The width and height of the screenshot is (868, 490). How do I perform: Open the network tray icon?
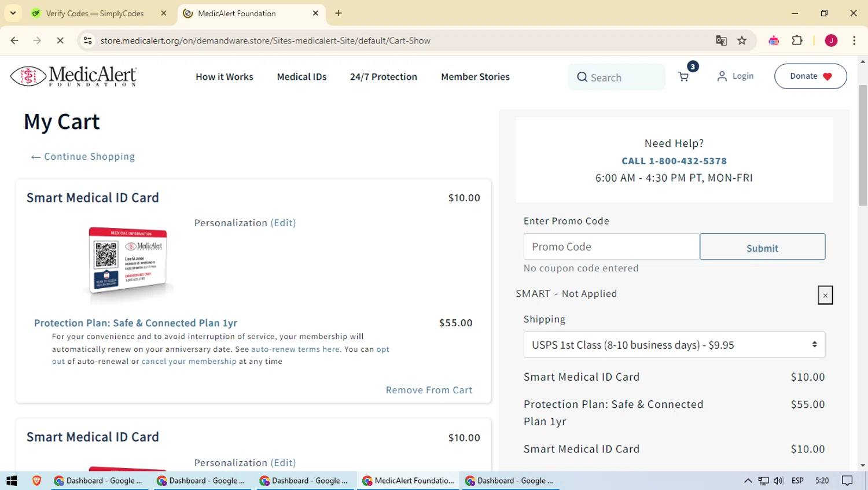pyautogui.click(x=763, y=480)
